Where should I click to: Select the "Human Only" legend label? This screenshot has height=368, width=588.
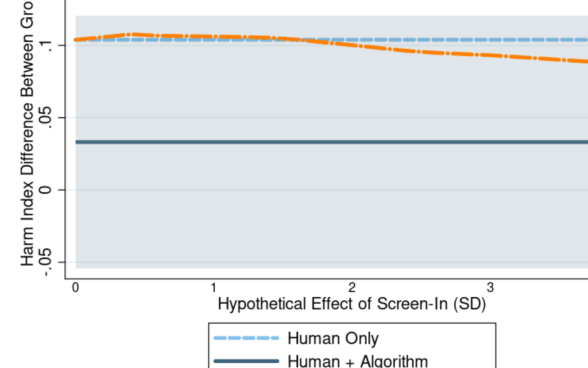[333, 338]
